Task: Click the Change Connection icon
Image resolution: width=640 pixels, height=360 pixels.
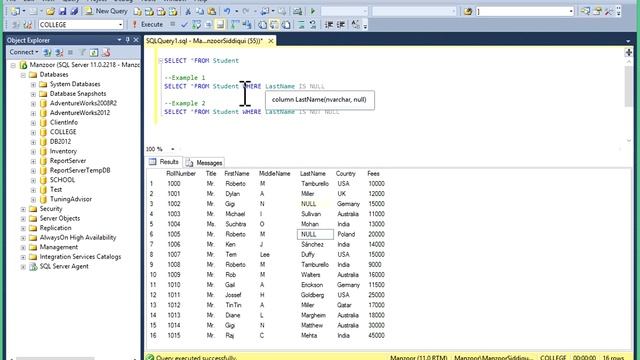Action: click(x=27, y=25)
